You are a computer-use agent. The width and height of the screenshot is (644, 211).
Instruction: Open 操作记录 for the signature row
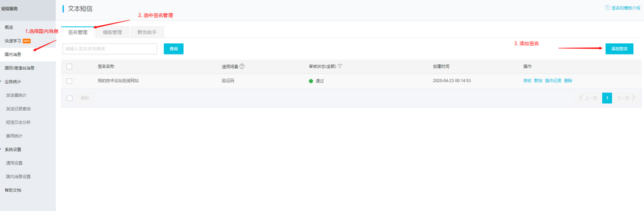[553, 81]
